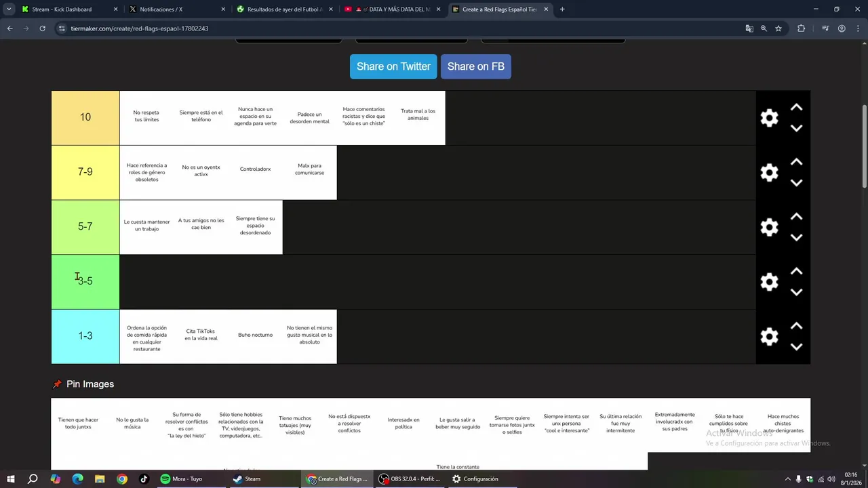Move tier 3-5 row down with arrow

pyautogui.click(x=796, y=292)
